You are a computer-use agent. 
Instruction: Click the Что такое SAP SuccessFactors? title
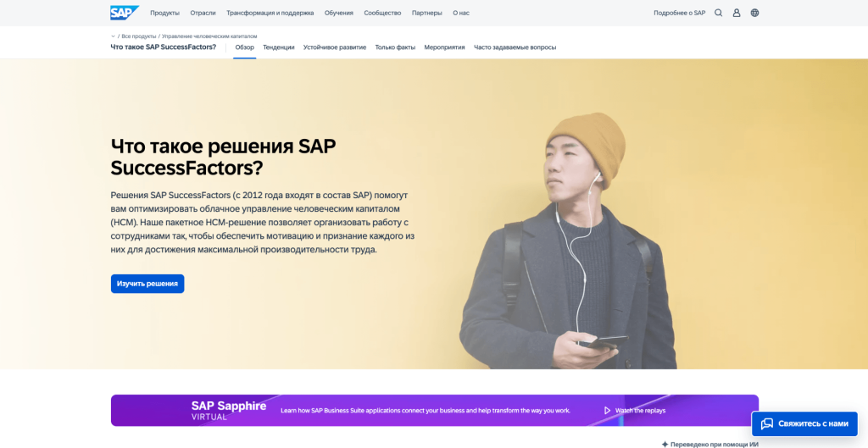coord(164,47)
